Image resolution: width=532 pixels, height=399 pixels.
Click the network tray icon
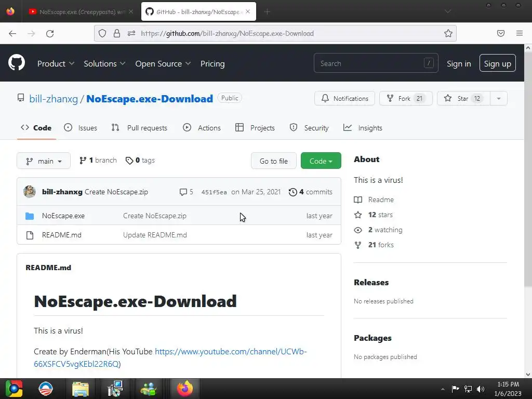[468, 389]
